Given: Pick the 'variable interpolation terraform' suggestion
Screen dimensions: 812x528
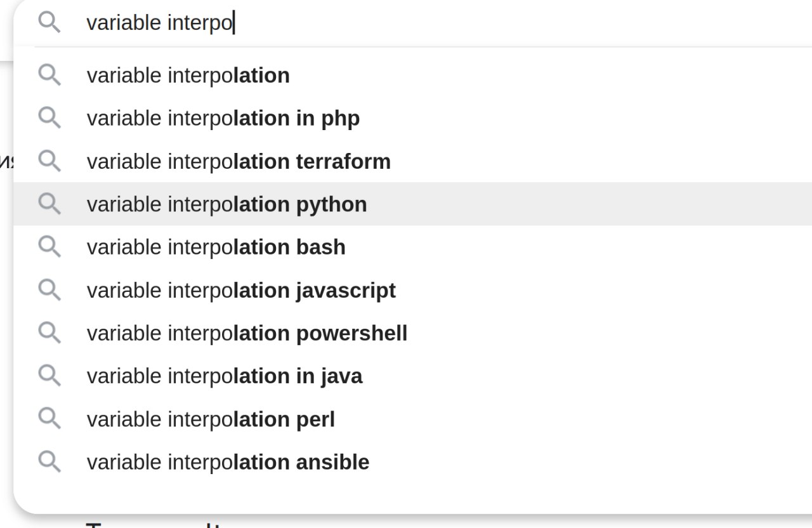Looking at the screenshot, I should (x=412, y=161).
